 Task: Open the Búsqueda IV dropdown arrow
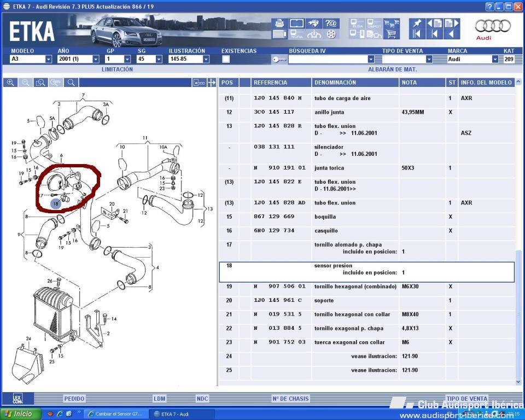click(371, 59)
